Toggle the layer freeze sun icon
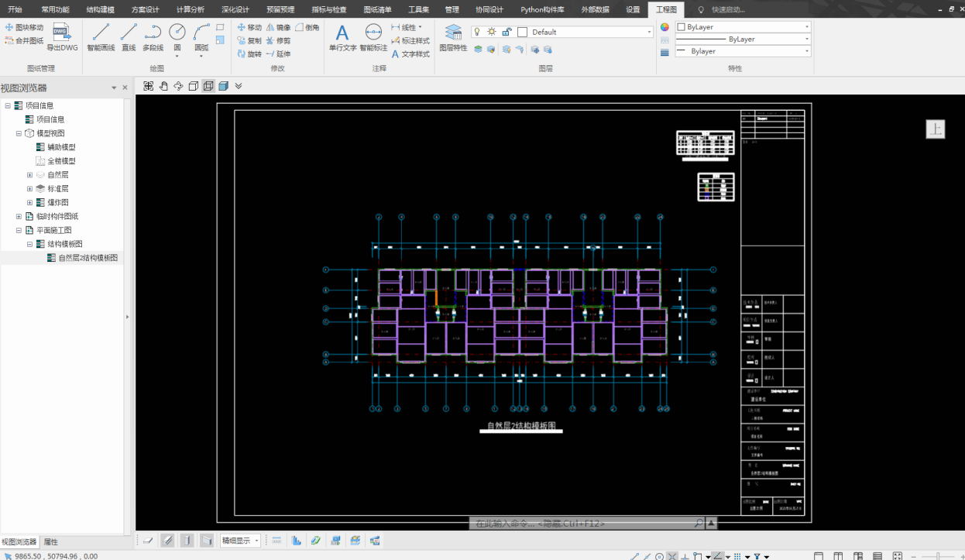The width and height of the screenshot is (965, 560). pyautogui.click(x=492, y=32)
